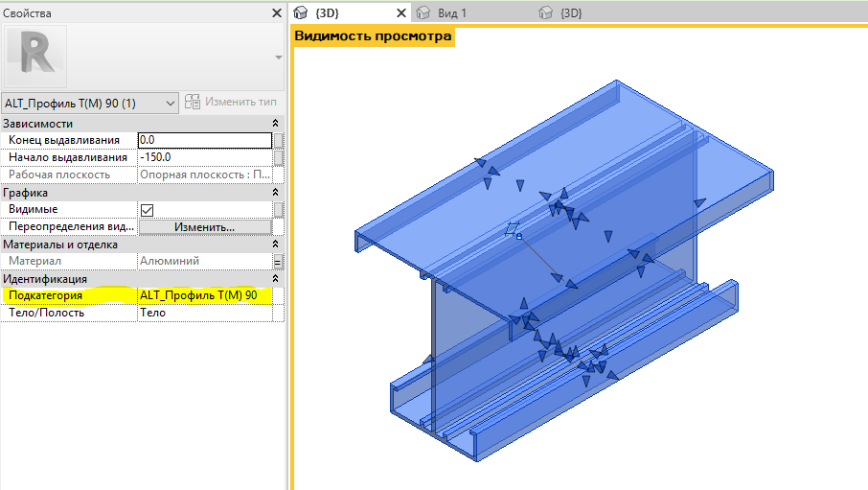Click the associate parameter button for Конец выдавливания
868x490 pixels.
click(x=279, y=141)
